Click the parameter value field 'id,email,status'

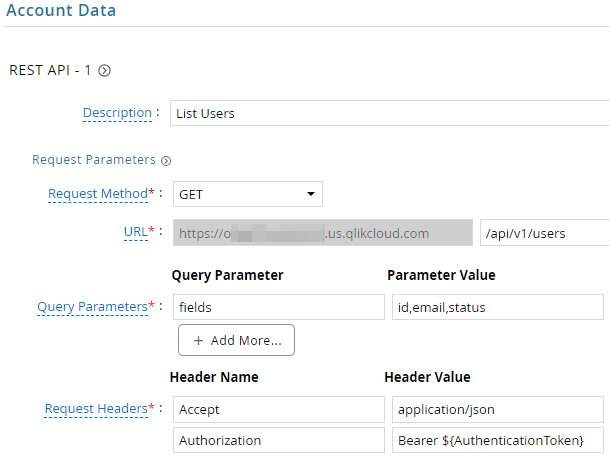(x=498, y=307)
